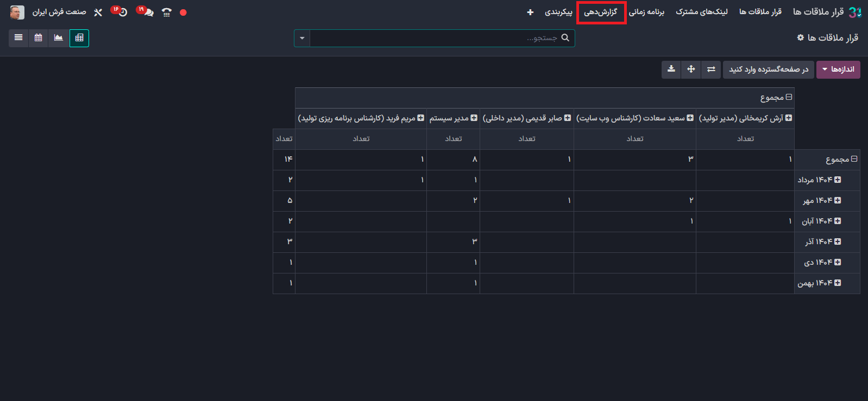
Task: Switch to pivot table view
Action: (x=79, y=38)
